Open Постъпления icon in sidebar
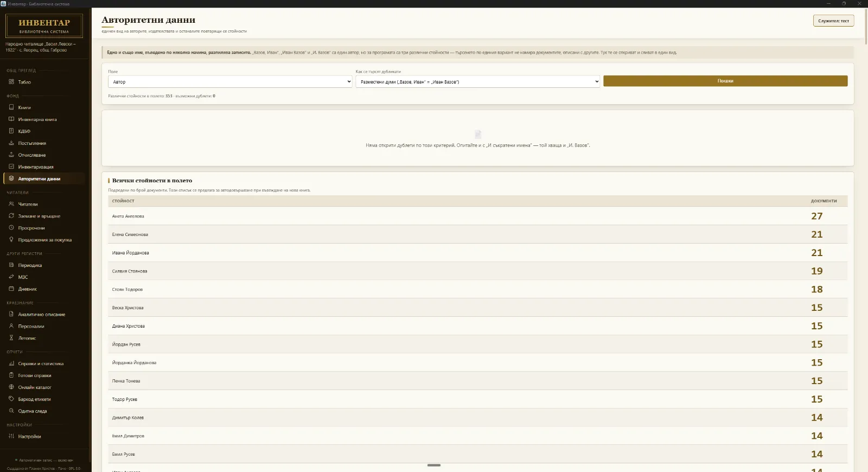Image resolution: width=868 pixels, height=472 pixels. 11,143
